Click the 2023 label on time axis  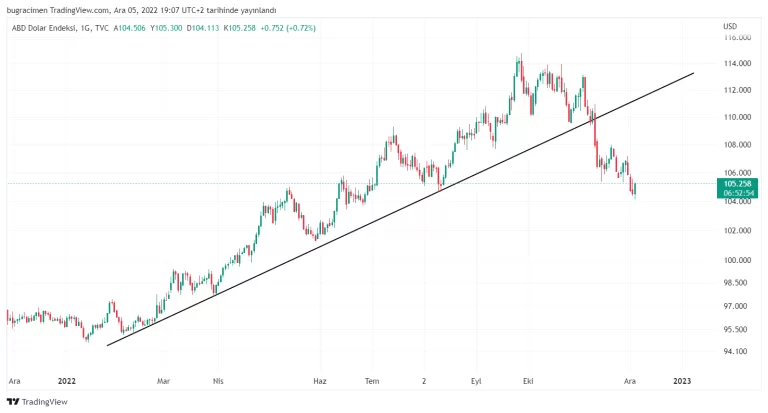coord(683,381)
